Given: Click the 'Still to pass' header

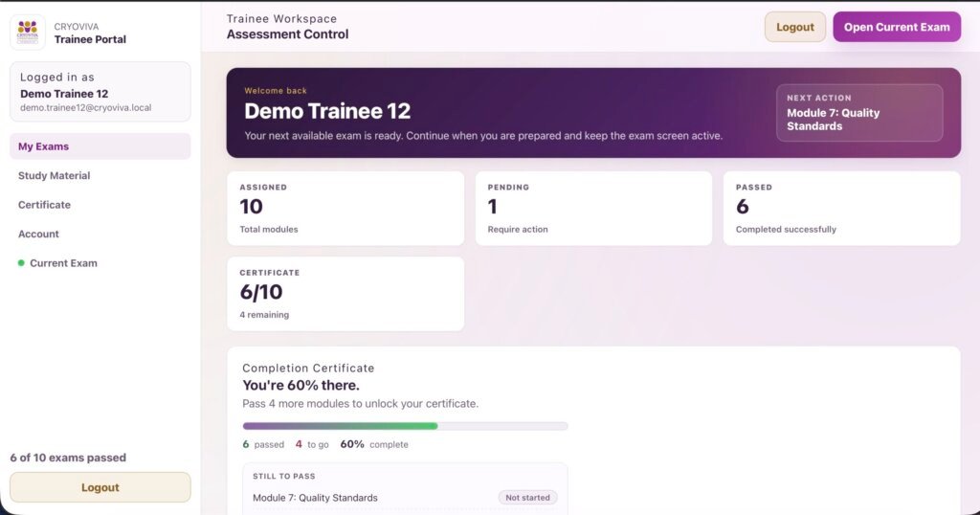Looking at the screenshot, I should (x=283, y=477).
